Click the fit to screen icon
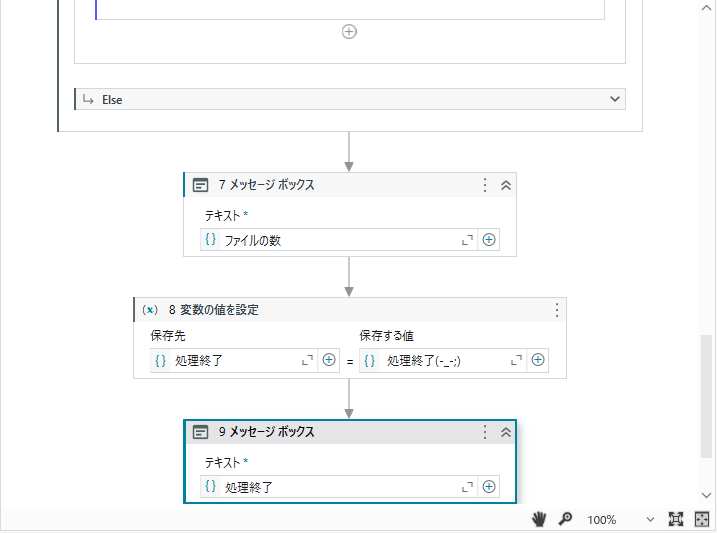This screenshot has width=717, height=533. pos(675,519)
